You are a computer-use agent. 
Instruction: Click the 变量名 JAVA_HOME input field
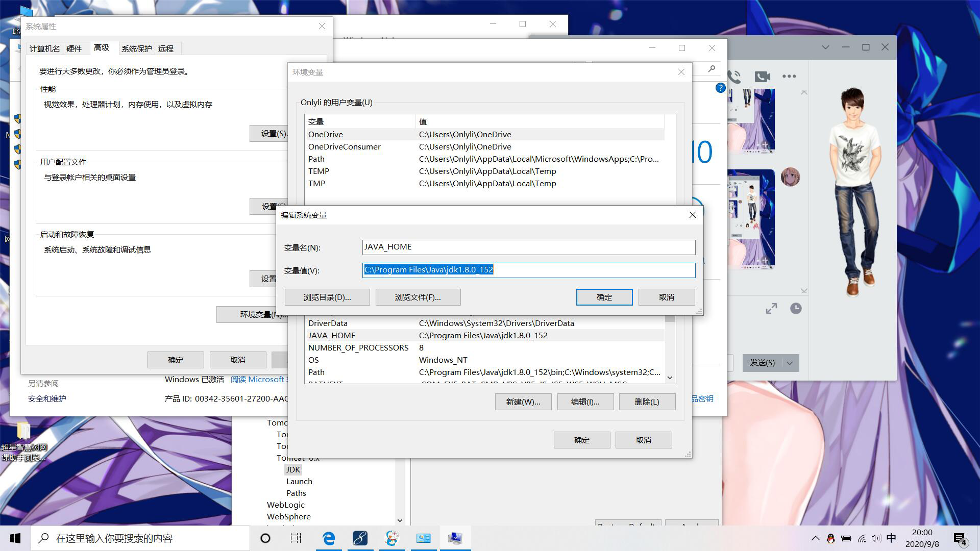click(x=528, y=247)
